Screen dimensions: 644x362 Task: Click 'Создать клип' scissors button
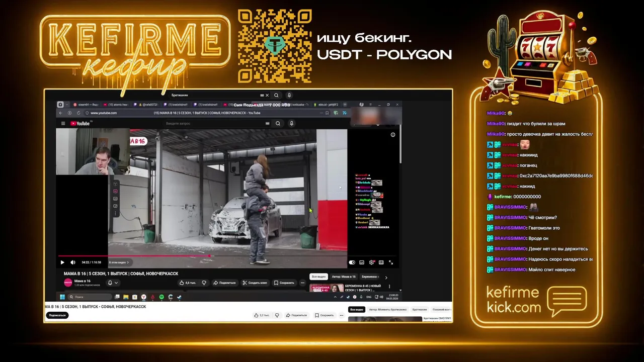click(255, 283)
